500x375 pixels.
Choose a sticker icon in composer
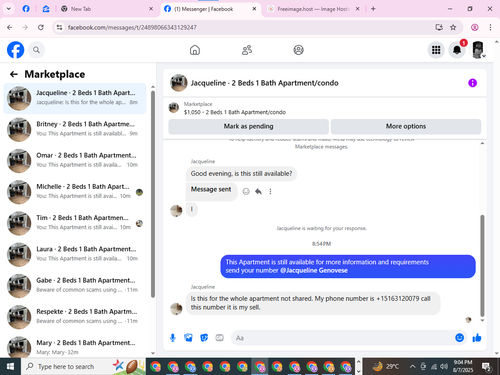tap(204, 338)
